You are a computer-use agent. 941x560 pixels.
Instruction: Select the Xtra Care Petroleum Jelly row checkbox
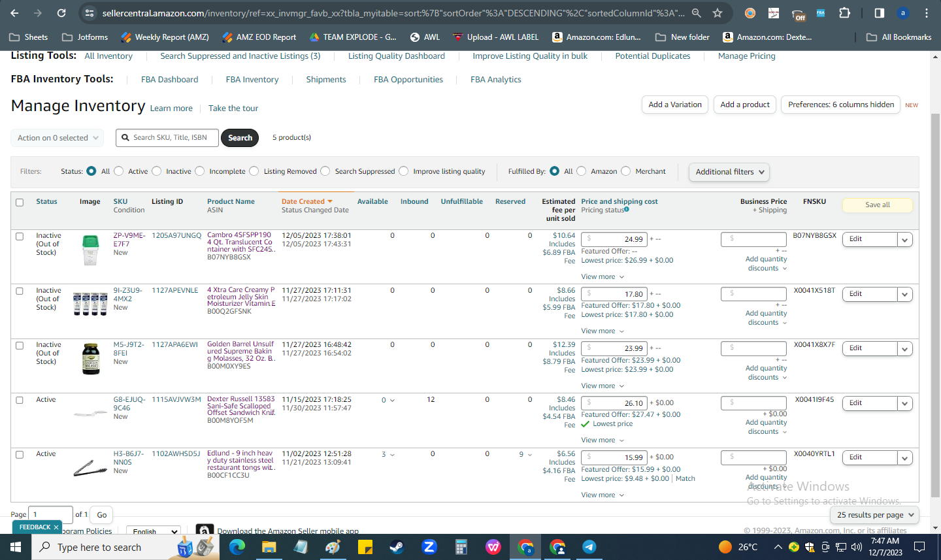(x=20, y=291)
